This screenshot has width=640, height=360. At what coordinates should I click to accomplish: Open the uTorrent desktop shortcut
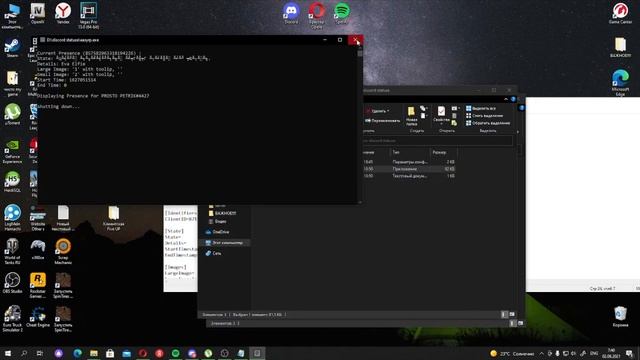12,115
